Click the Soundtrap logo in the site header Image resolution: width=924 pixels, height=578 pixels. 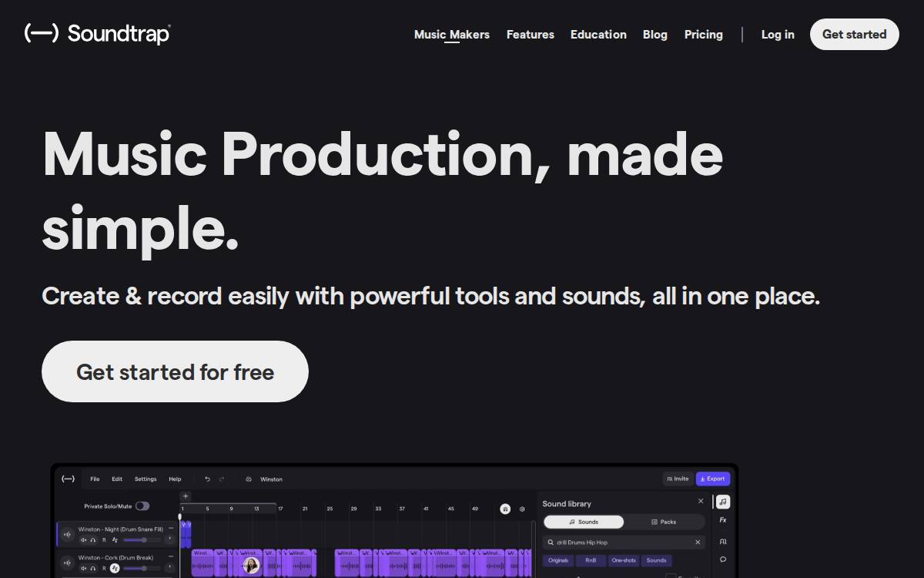point(97,33)
